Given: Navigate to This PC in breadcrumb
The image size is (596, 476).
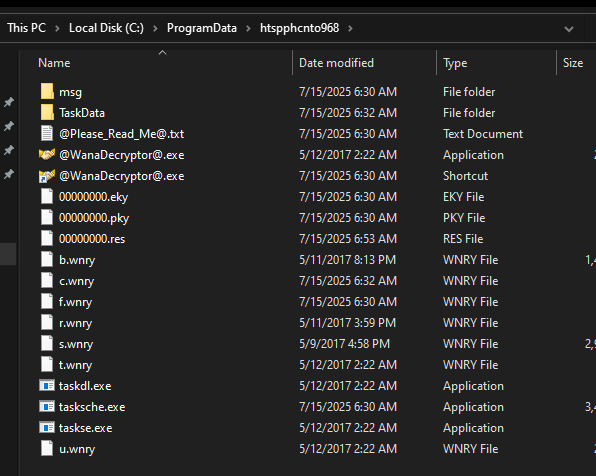Looking at the screenshot, I should point(27,28).
